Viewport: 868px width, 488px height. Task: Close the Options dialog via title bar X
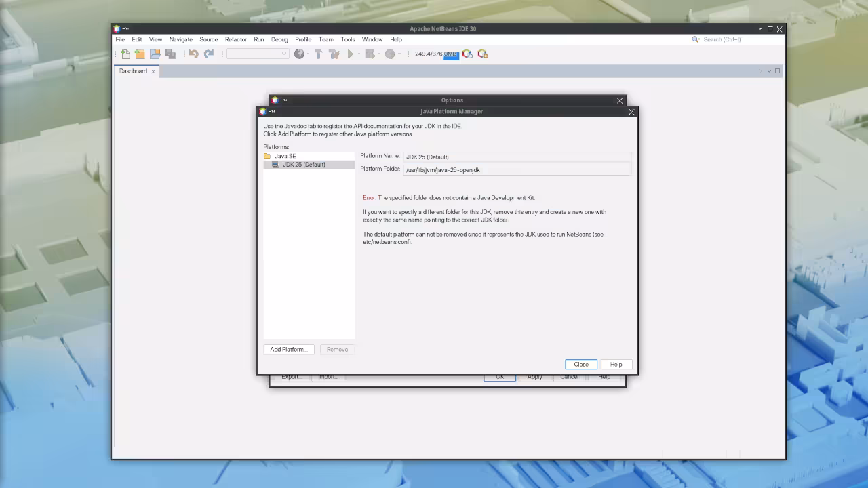619,100
